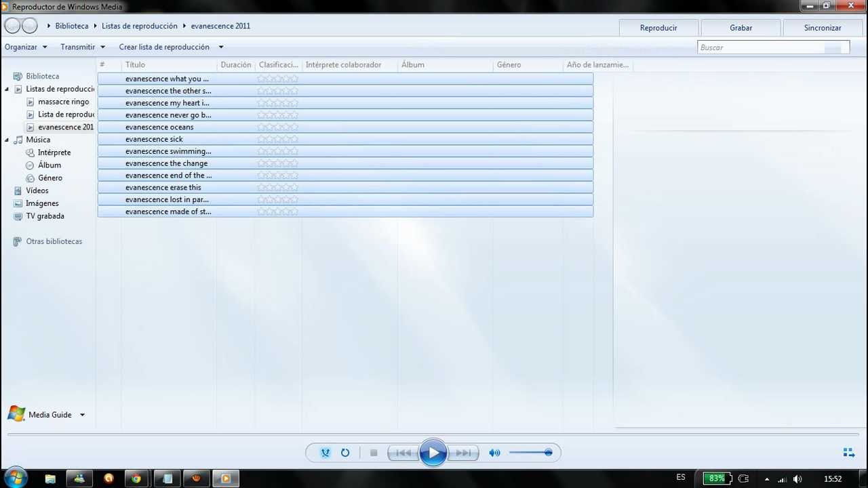This screenshot has width=868, height=488.
Task: Toggle shuffle mode
Action: pos(325,453)
